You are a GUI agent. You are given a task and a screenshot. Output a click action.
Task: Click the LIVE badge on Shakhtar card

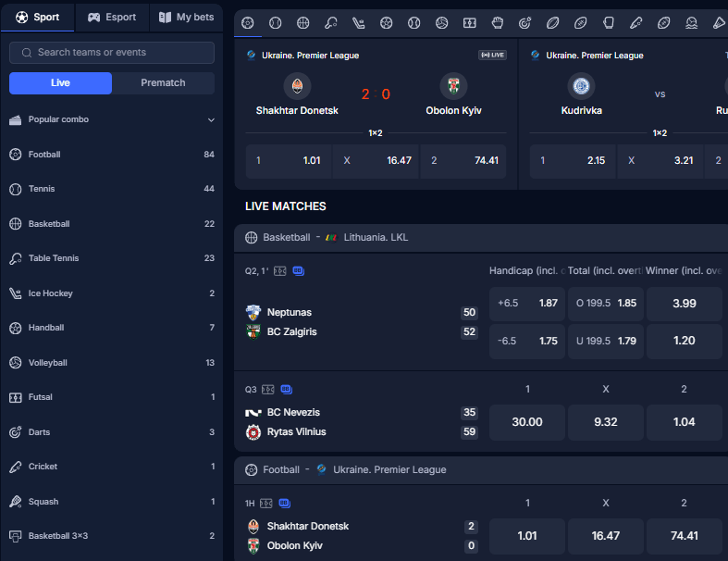(x=493, y=55)
